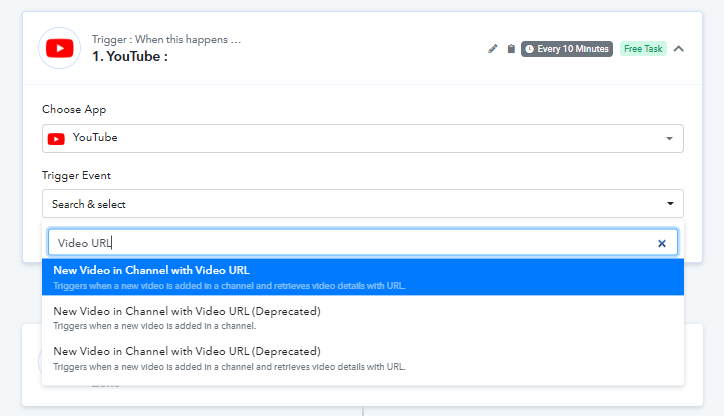Click the Every 10 Minutes polling badge
This screenshot has height=416, width=724.
567,48
